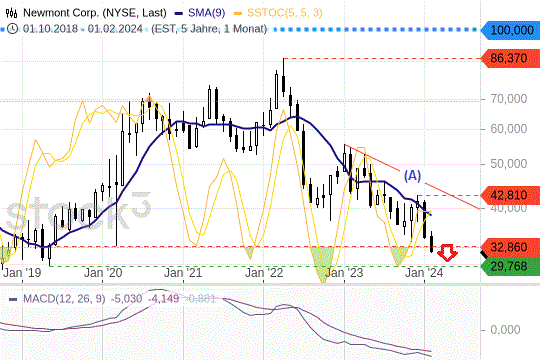
Task: Select the blue 100,000 price tag
Action: 510,30
